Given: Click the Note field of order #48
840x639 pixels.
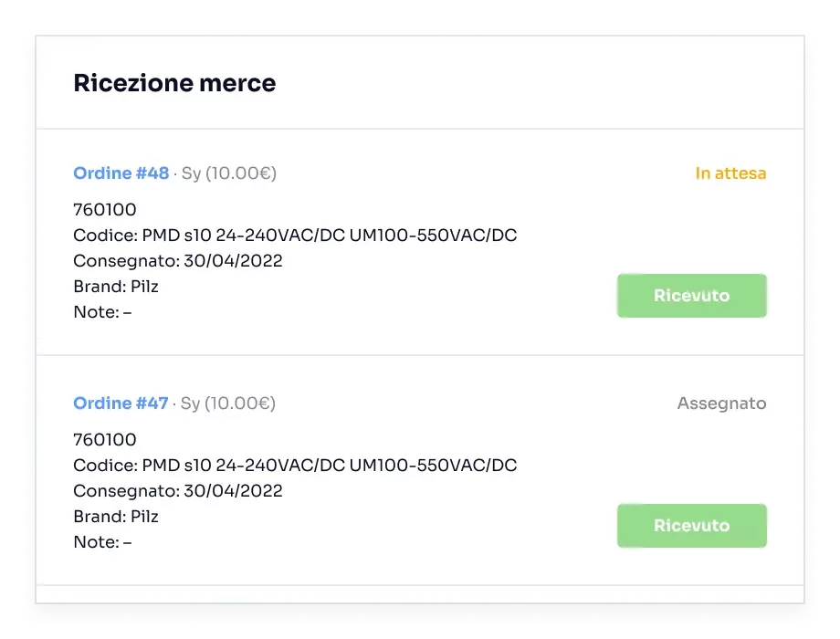Looking at the screenshot, I should coord(102,313).
